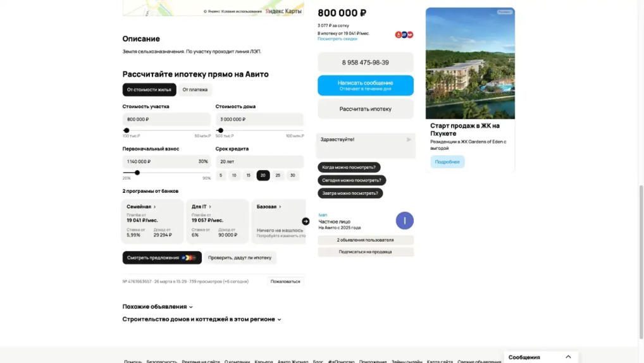
Task: Open the Базовая mortgage program
Action: point(279,221)
